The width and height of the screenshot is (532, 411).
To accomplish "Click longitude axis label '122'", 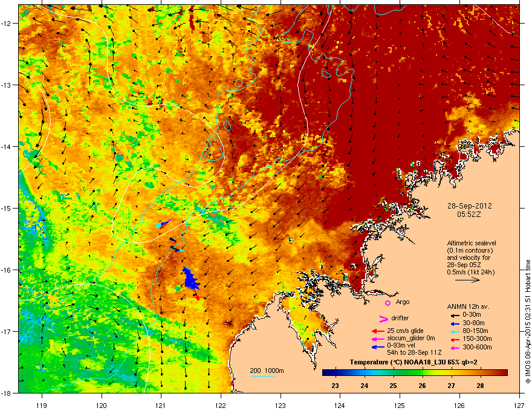I will tap(221, 405).
